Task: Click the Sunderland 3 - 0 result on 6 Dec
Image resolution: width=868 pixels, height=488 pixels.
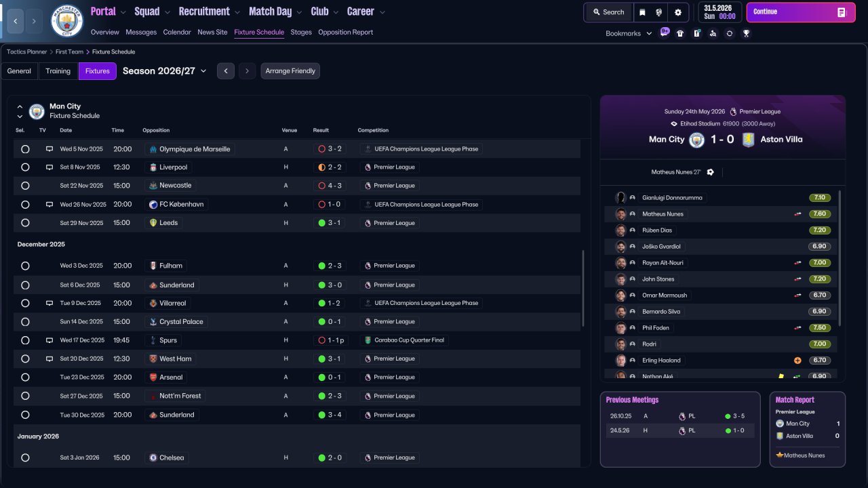Action: pyautogui.click(x=329, y=285)
